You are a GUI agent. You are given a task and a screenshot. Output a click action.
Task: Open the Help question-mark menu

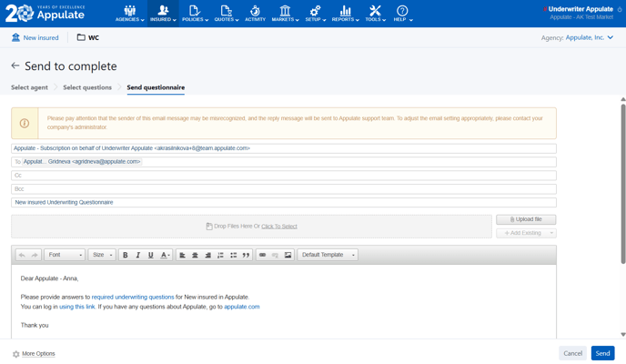(402, 14)
